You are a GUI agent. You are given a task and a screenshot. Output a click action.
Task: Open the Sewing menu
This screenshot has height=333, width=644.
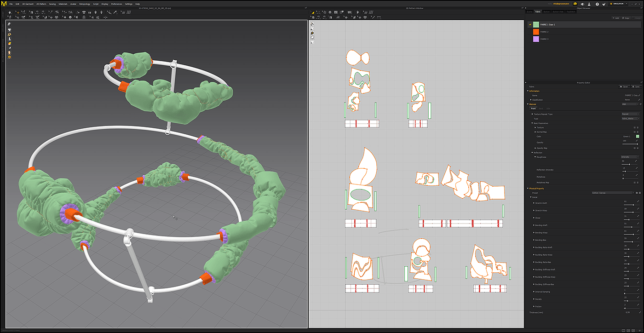[52, 4]
